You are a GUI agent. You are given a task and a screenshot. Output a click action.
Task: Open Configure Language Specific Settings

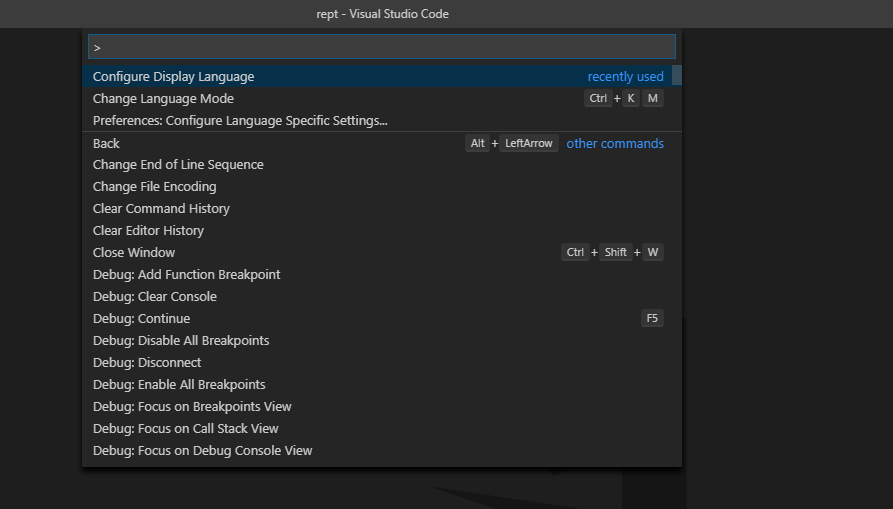[x=240, y=121]
